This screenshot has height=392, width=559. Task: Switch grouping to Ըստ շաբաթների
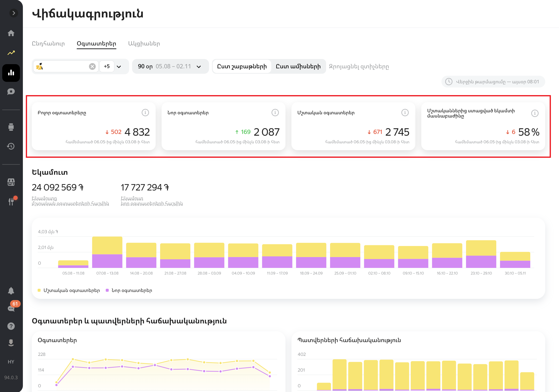point(242,66)
